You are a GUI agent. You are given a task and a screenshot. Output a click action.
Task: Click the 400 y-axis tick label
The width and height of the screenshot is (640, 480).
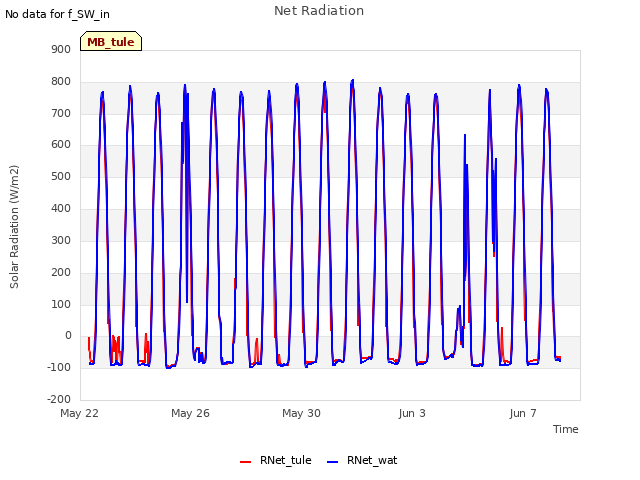pos(61,208)
